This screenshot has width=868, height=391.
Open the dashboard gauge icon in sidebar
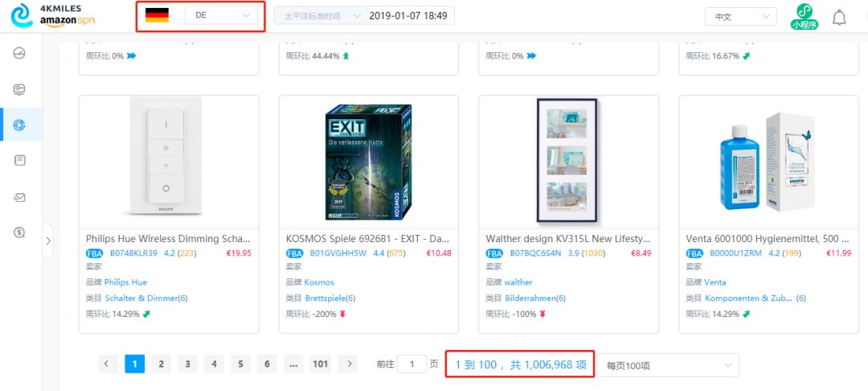[x=19, y=54]
